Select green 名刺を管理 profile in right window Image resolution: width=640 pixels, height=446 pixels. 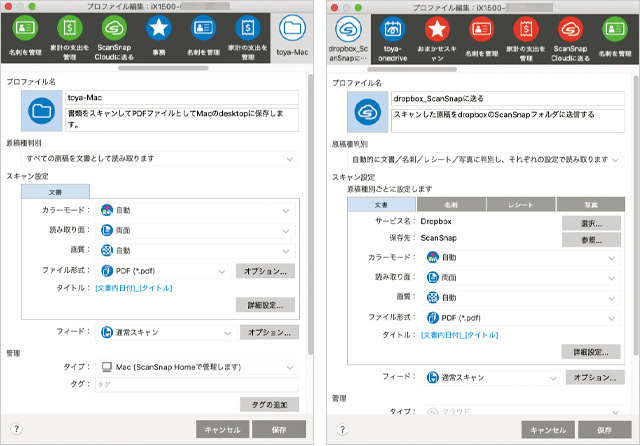(x=615, y=29)
